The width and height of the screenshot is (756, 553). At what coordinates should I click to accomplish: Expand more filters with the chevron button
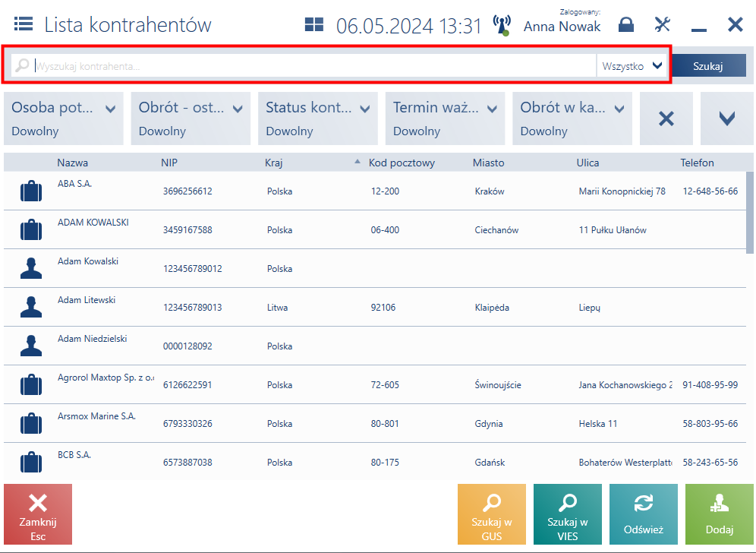[x=726, y=118]
